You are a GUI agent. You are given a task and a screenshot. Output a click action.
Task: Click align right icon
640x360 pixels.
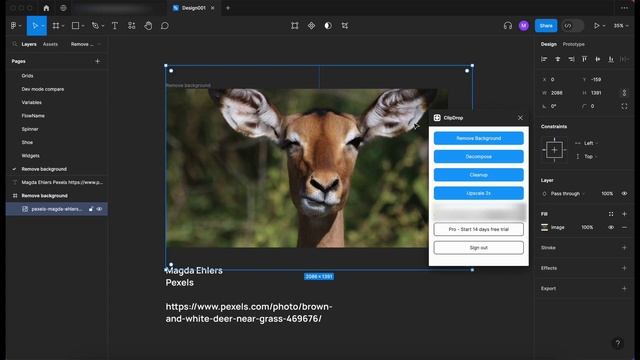(x=571, y=59)
